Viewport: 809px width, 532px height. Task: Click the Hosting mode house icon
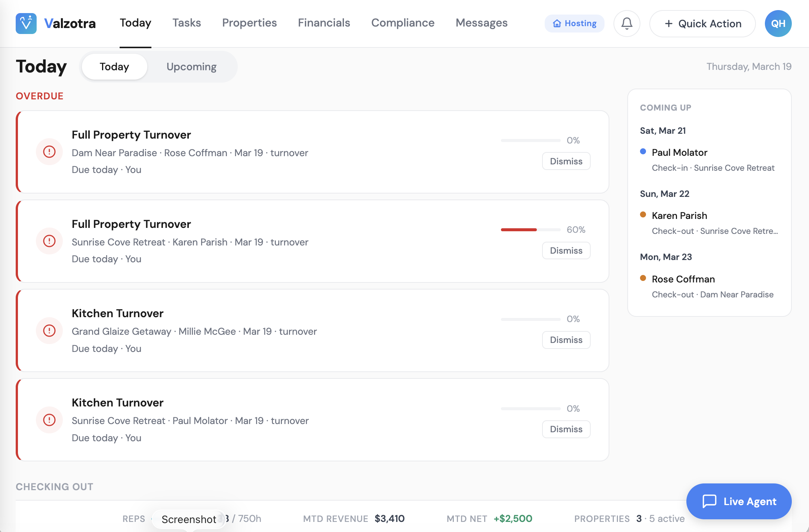557,23
